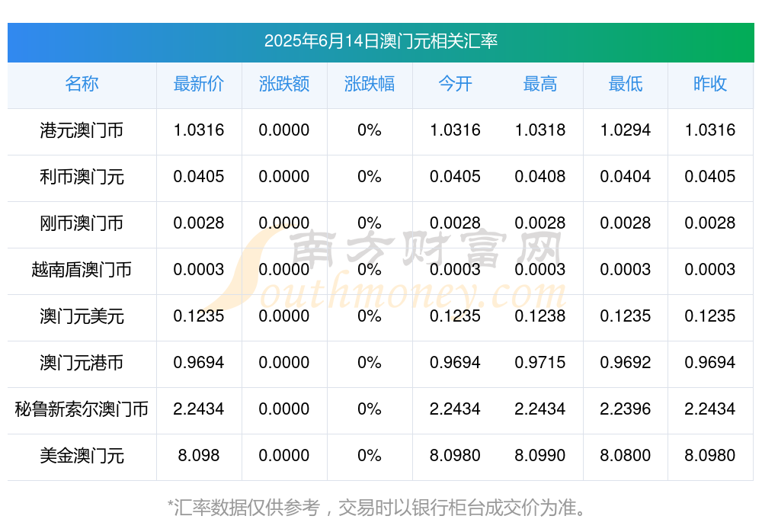Viewport: 762px width, 532px height.
Task: Select the 澳门元美元 row name
Action: click(82, 316)
